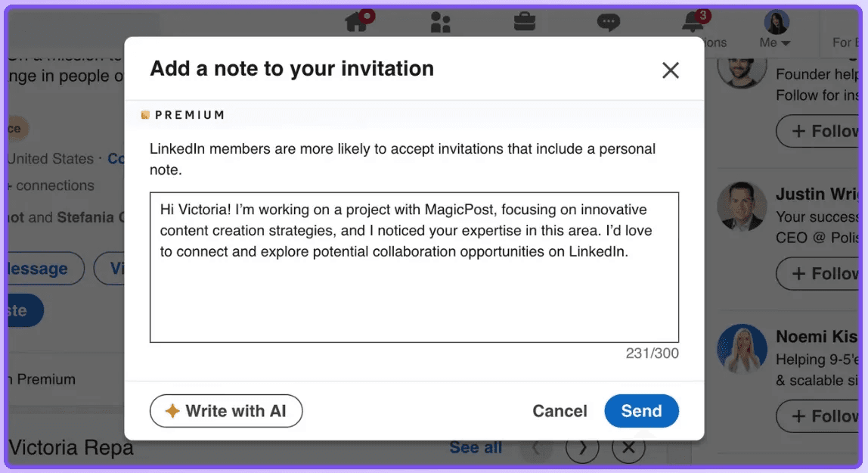Close the invitation note dialog
This screenshot has width=868, height=473.
click(x=671, y=70)
